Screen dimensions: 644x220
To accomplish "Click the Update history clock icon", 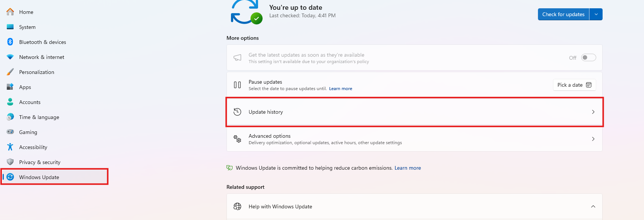I will coord(237,112).
